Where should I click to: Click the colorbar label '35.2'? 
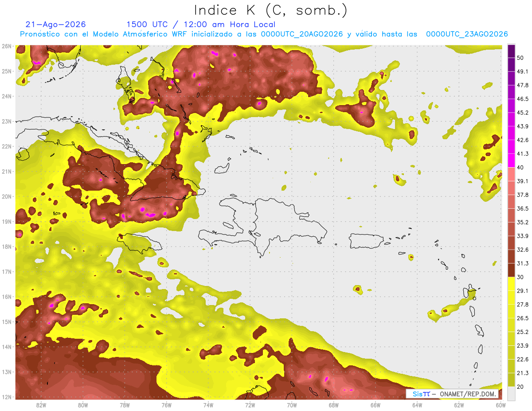pyautogui.click(x=522, y=222)
